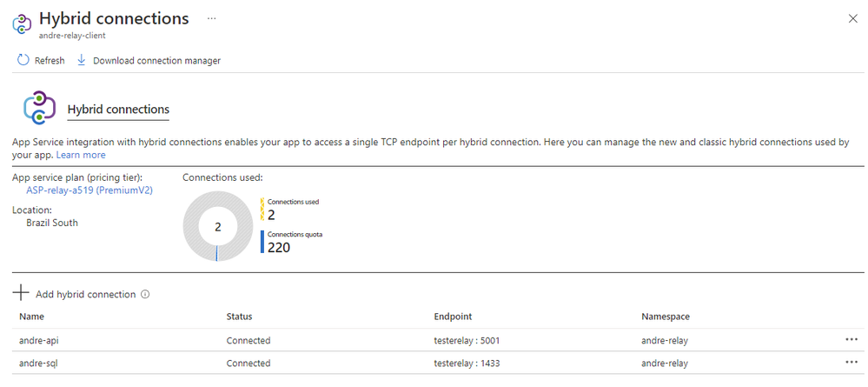This screenshot has height=387, width=868.
Task: Close the Hybrid connections blade
Action: point(852,19)
